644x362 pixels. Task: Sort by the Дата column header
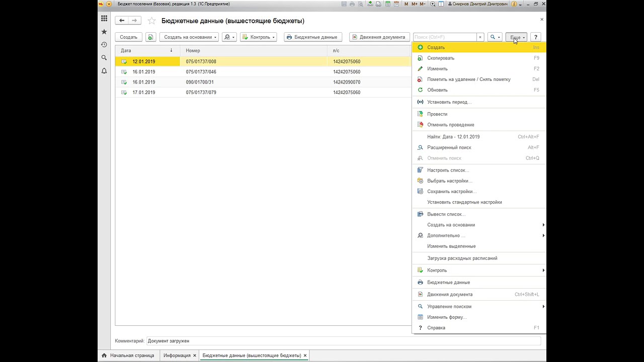tap(147, 51)
